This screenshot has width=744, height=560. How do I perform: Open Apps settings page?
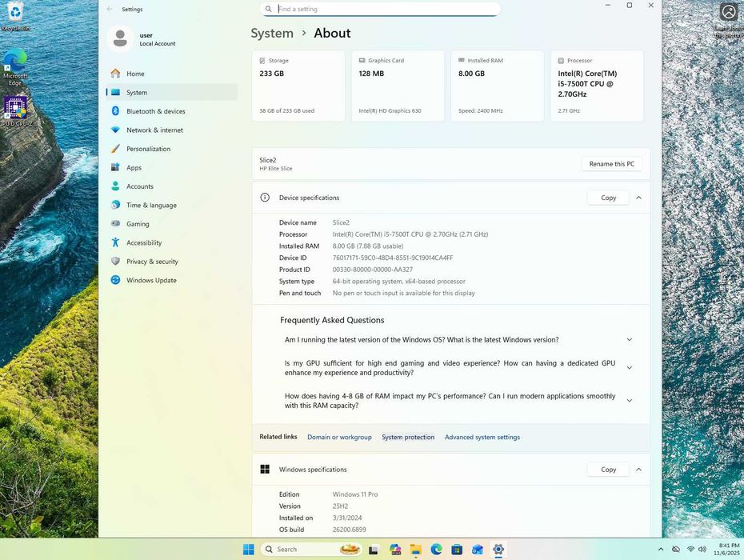pyautogui.click(x=172, y=167)
